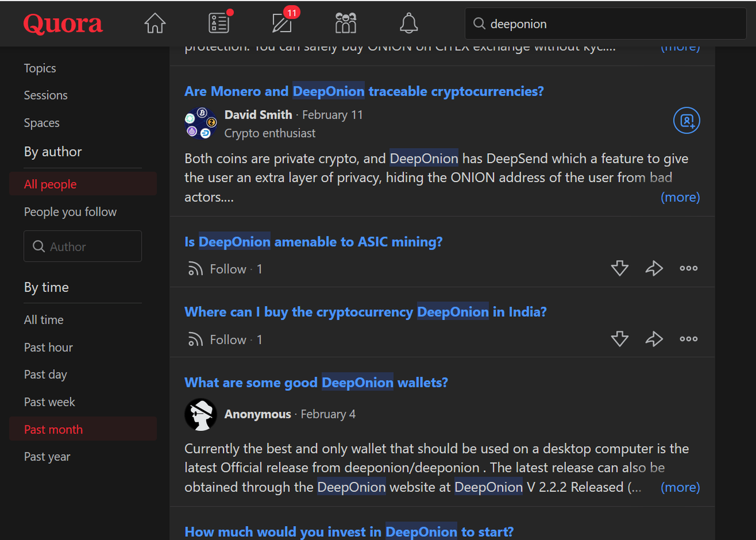The width and height of the screenshot is (756, 540).
Task: Click the 'Crypto enthusiast' credential text
Action: pos(270,133)
